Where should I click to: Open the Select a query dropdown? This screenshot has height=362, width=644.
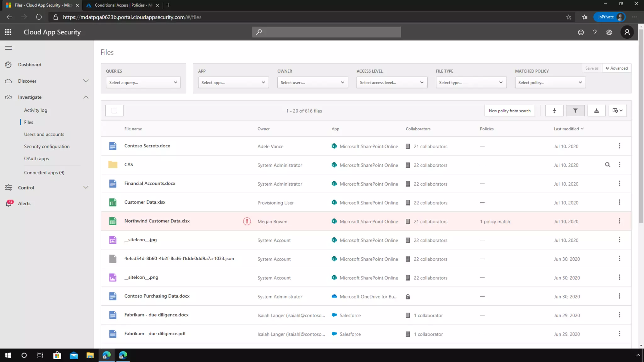[x=143, y=82]
